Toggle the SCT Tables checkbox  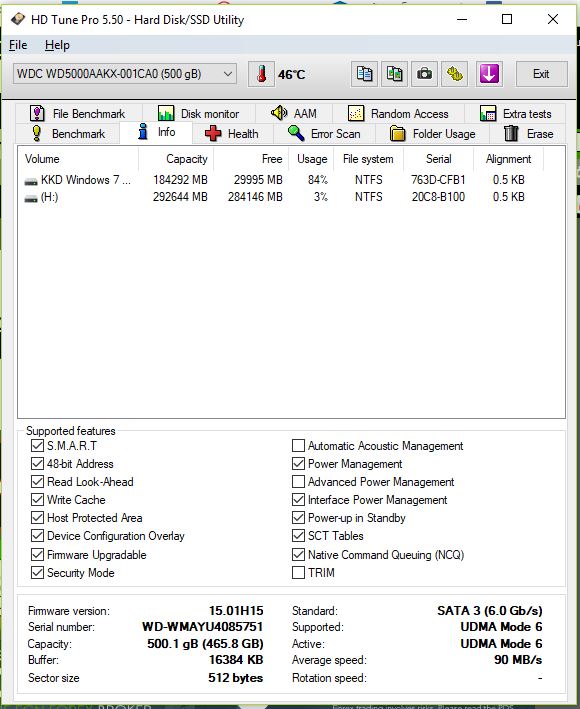(298, 536)
